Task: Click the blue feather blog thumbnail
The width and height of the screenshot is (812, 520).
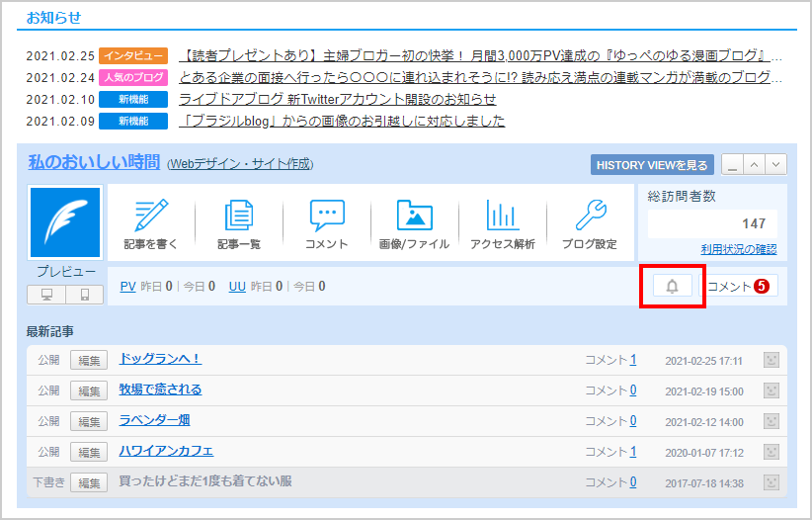Action: 65,222
